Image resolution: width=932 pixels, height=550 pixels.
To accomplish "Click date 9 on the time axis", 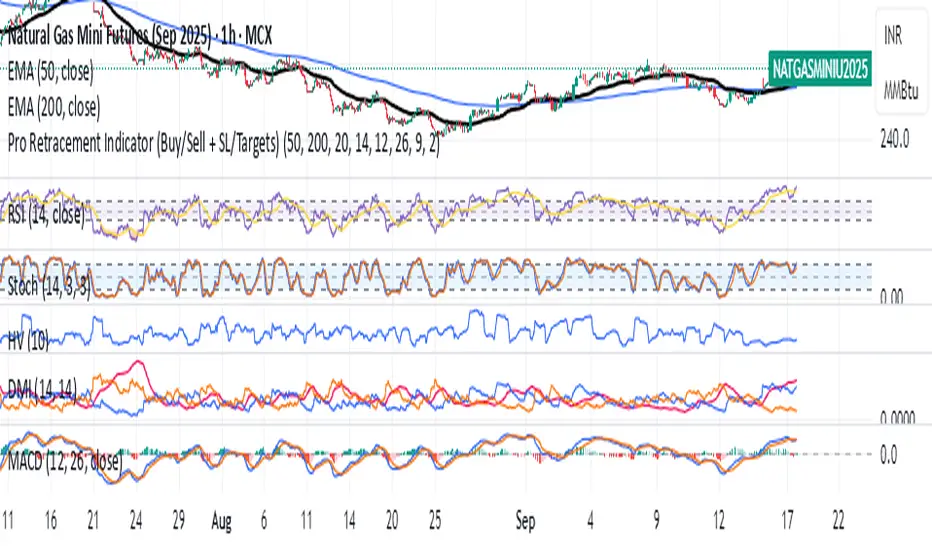I will [x=656, y=521].
